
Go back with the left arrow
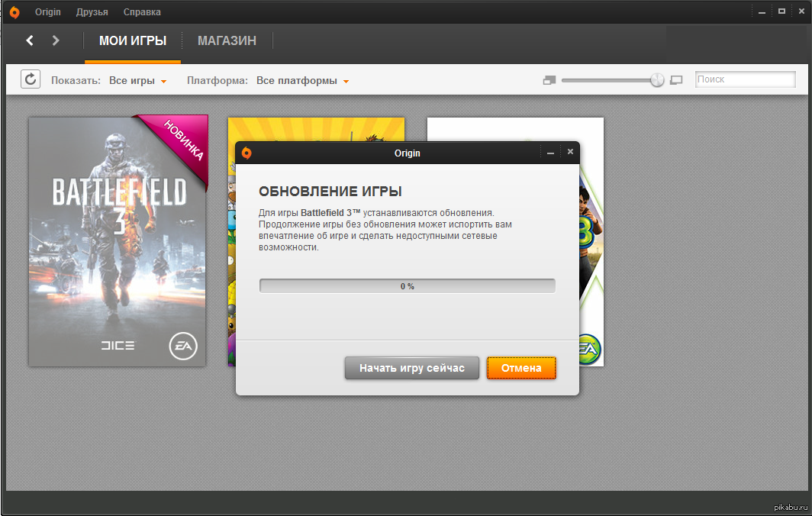[x=30, y=40]
